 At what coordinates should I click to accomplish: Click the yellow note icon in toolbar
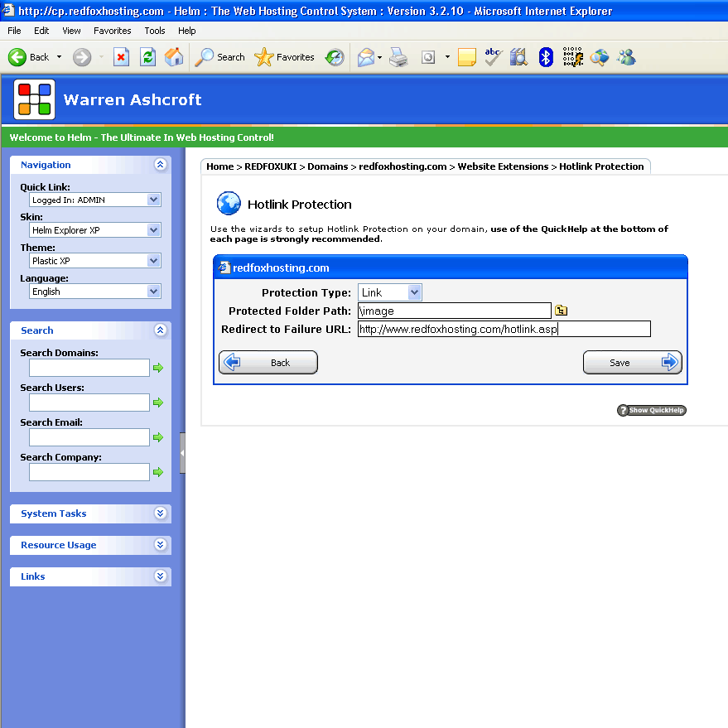(x=466, y=58)
